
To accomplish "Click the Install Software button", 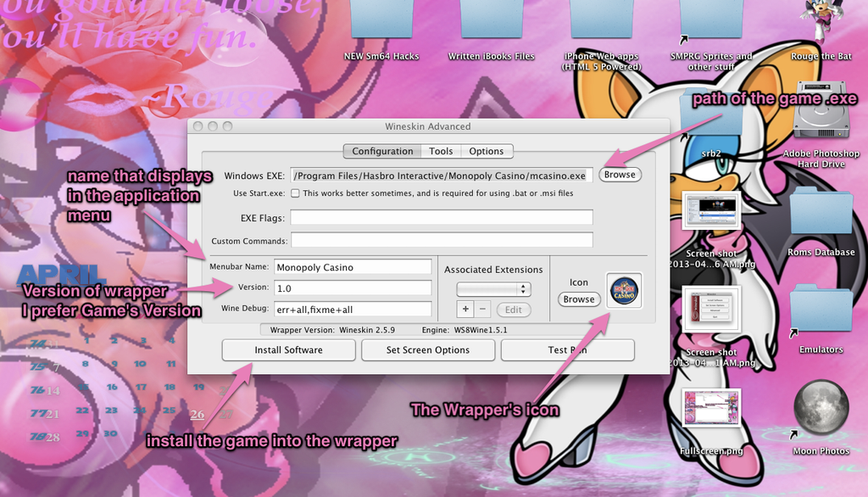I will 288,349.
